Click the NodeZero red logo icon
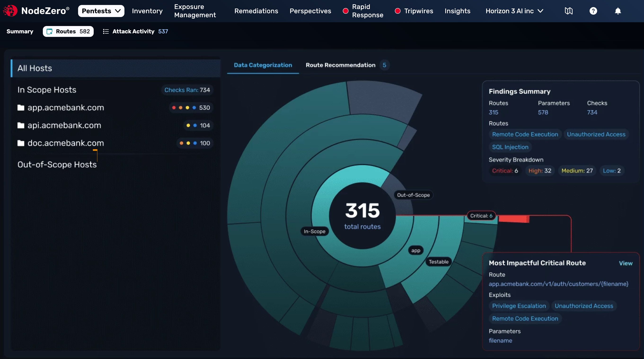Viewport: 644px width, 359px height. click(x=10, y=11)
